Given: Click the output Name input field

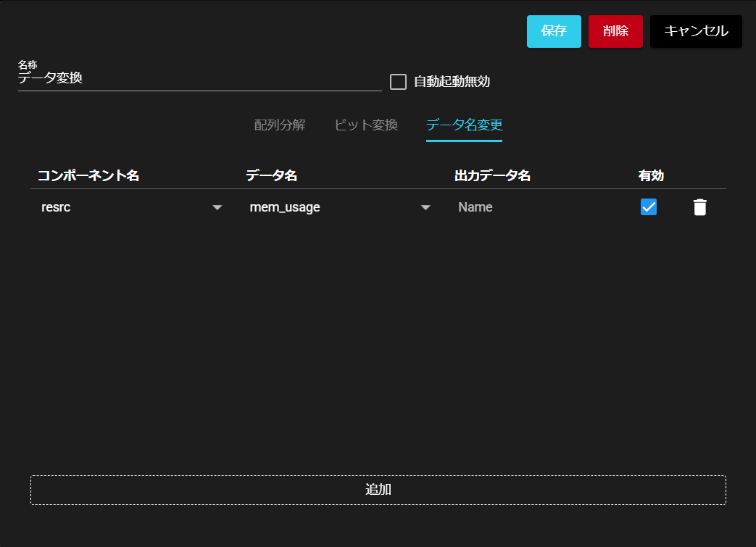Looking at the screenshot, I should [536, 207].
